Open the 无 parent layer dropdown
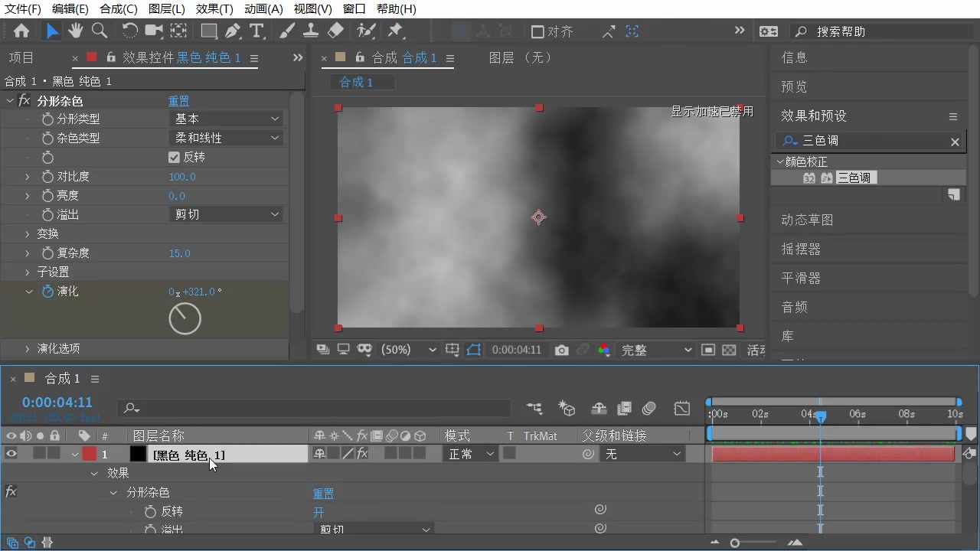This screenshot has height=551, width=980. tap(642, 454)
